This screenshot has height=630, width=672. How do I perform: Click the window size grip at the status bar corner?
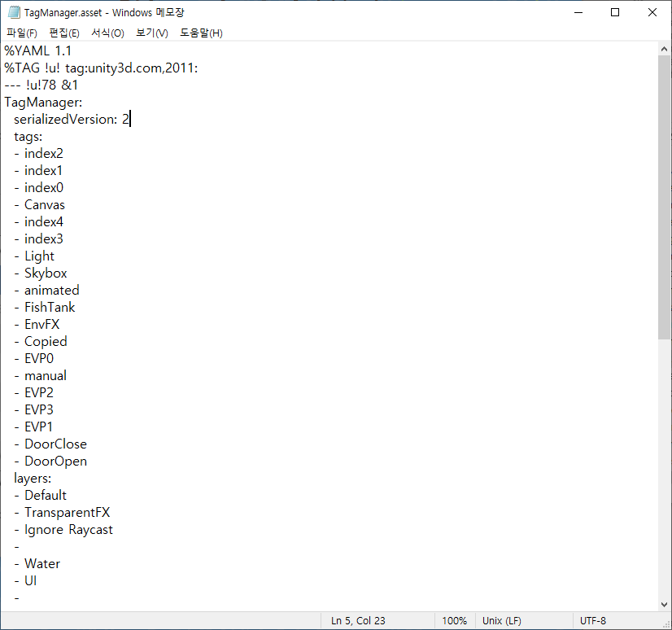pyautogui.click(x=666, y=624)
